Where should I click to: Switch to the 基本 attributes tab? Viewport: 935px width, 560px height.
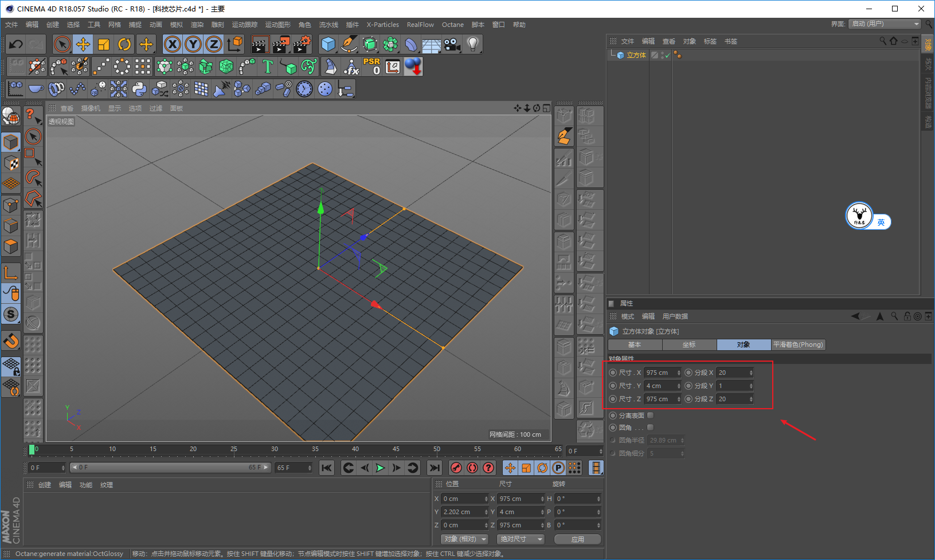635,344
